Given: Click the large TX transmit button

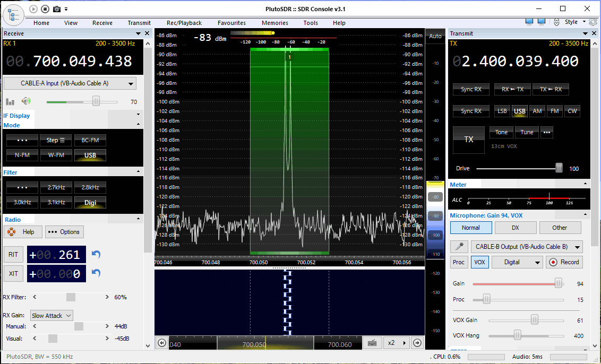Looking at the screenshot, I should pos(468,139).
